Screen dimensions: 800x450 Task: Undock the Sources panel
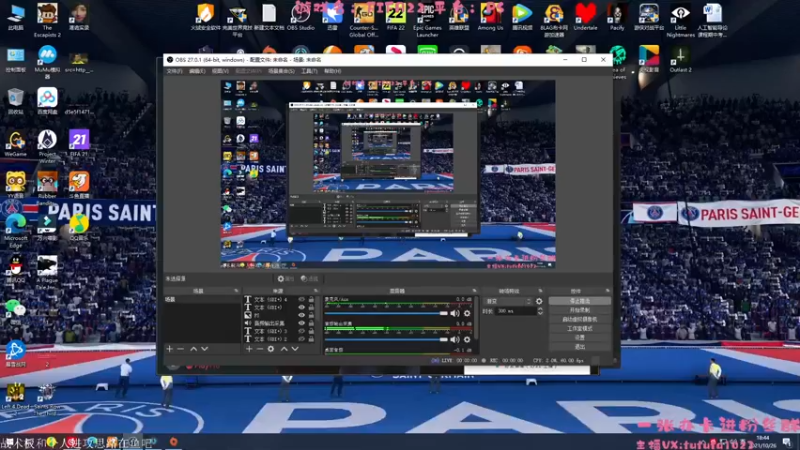click(315, 291)
